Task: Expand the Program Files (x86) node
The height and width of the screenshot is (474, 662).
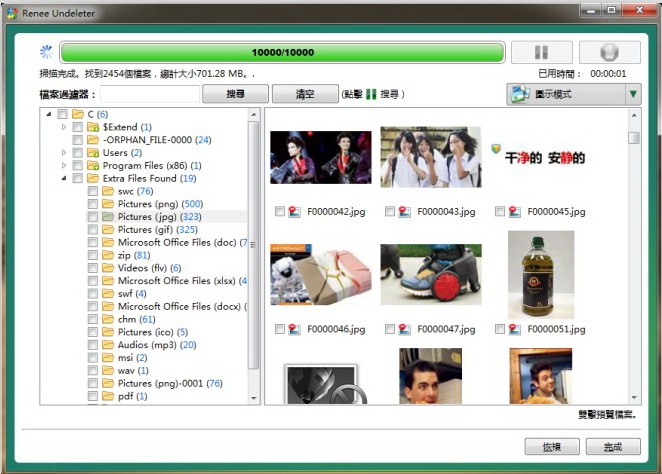Action: pos(65,166)
